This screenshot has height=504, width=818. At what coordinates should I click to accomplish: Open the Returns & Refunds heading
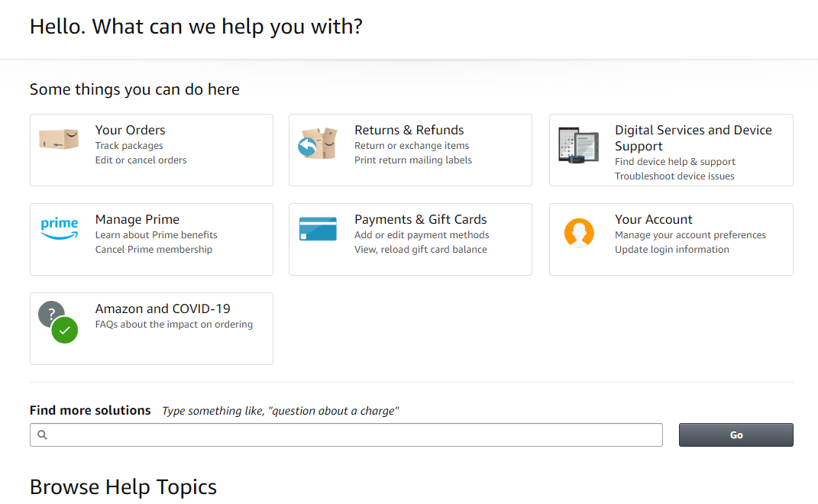click(409, 130)
